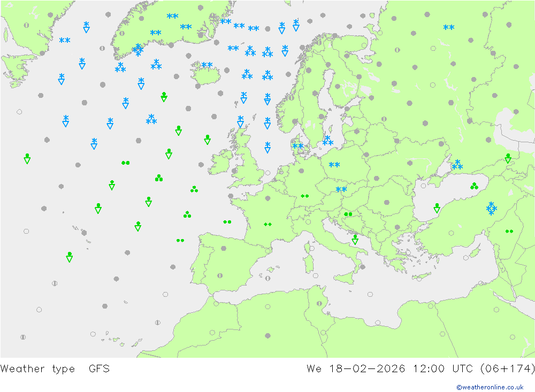Click the blue snow symbol over Denmark

(x=298, y=146)
